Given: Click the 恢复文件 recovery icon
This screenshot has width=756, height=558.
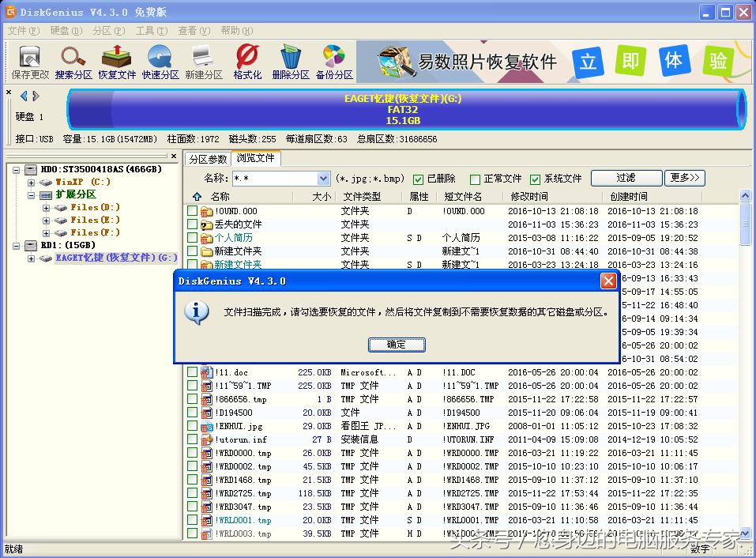Looking at the screenshot, I should click(117, 61).
